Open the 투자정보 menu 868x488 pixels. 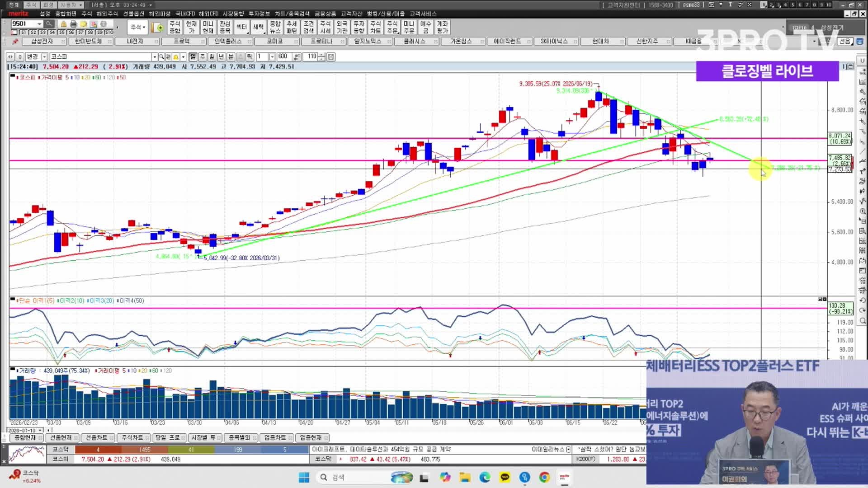pyautogui.click(x=259, y=14)
